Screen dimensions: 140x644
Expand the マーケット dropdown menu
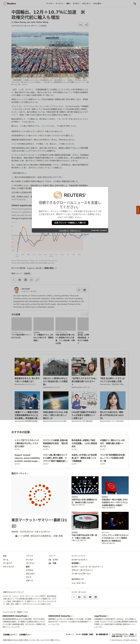[60, 3]
